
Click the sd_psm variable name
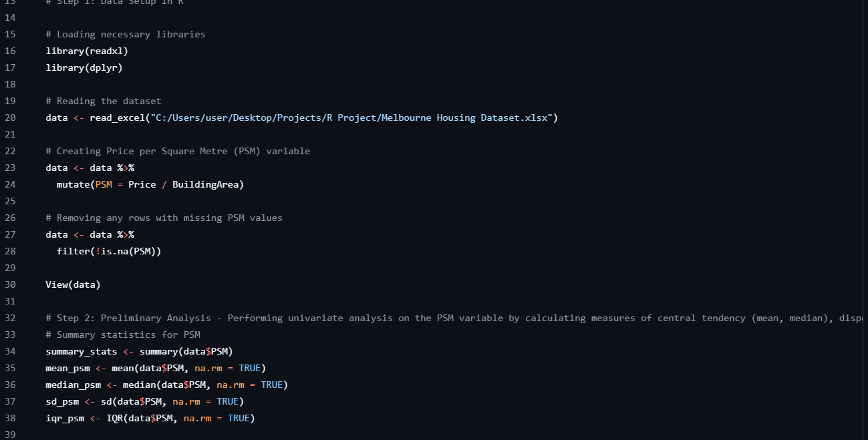(61, 401)
